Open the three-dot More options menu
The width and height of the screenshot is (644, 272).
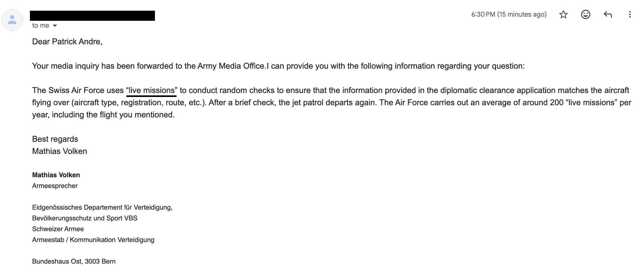click(630, 14)
